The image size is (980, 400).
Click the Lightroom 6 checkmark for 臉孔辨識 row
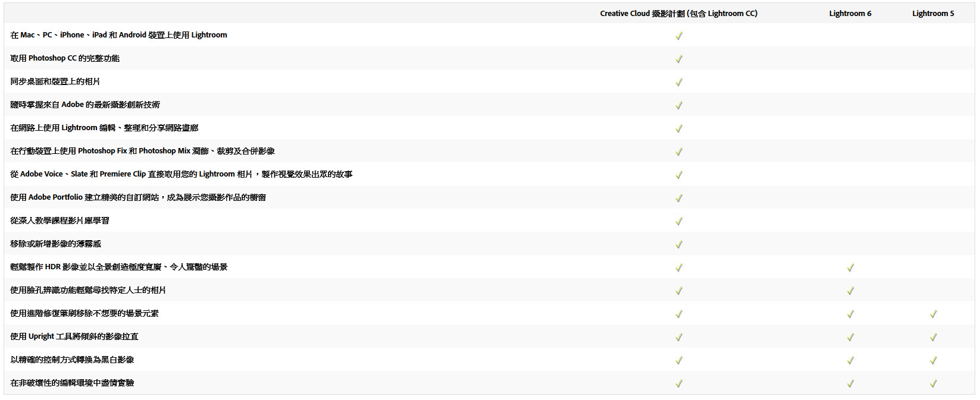click(x=850, y=291)
